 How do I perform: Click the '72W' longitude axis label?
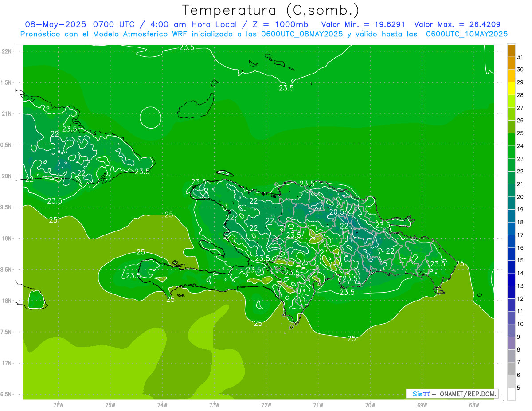coord(266,405)
